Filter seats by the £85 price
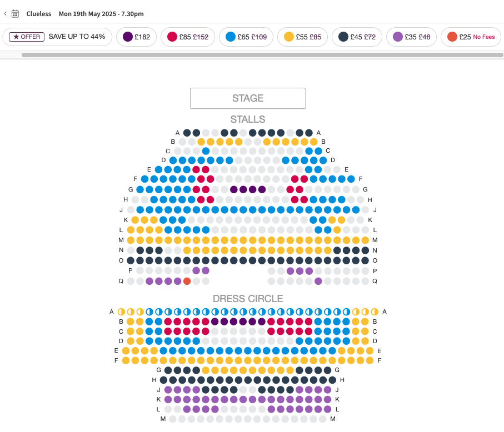 [x=188, y=37]
